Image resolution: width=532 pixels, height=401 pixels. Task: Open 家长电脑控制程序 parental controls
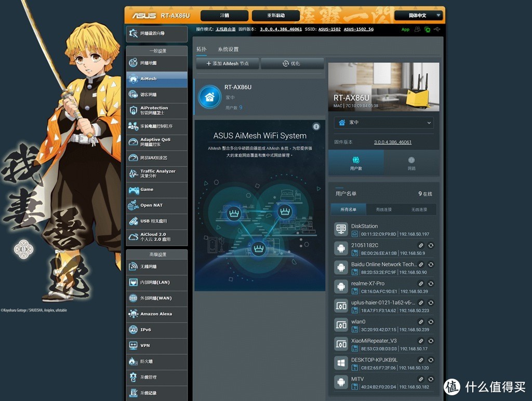point(157,126)
